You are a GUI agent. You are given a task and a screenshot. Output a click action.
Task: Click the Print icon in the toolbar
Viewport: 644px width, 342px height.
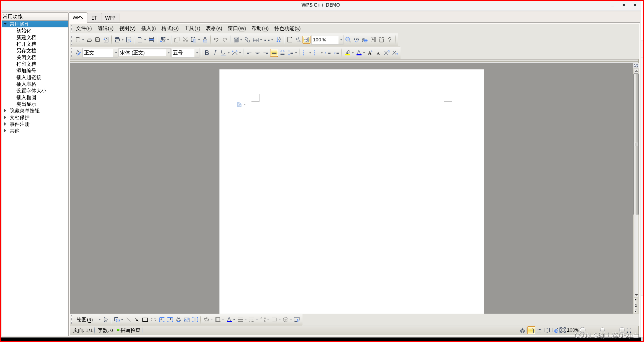117,40
